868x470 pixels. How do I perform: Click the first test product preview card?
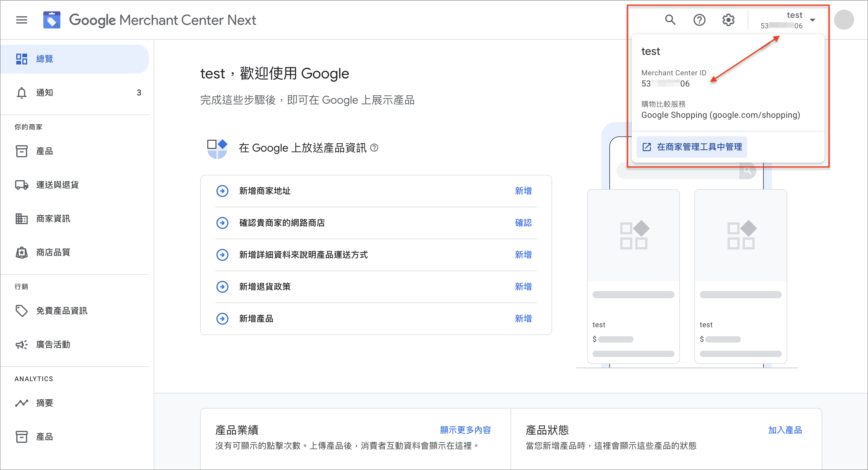click(x=633, y=276)
